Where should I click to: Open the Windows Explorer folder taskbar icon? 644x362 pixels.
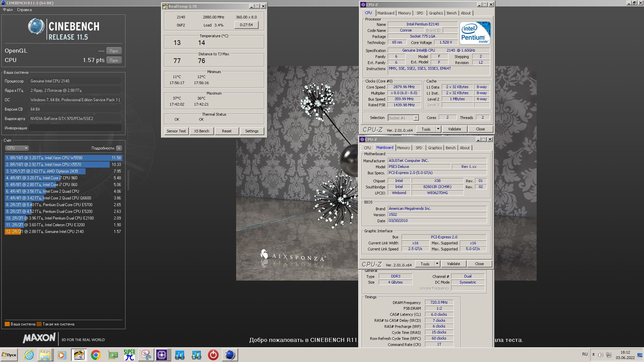[x=45, y=355]
